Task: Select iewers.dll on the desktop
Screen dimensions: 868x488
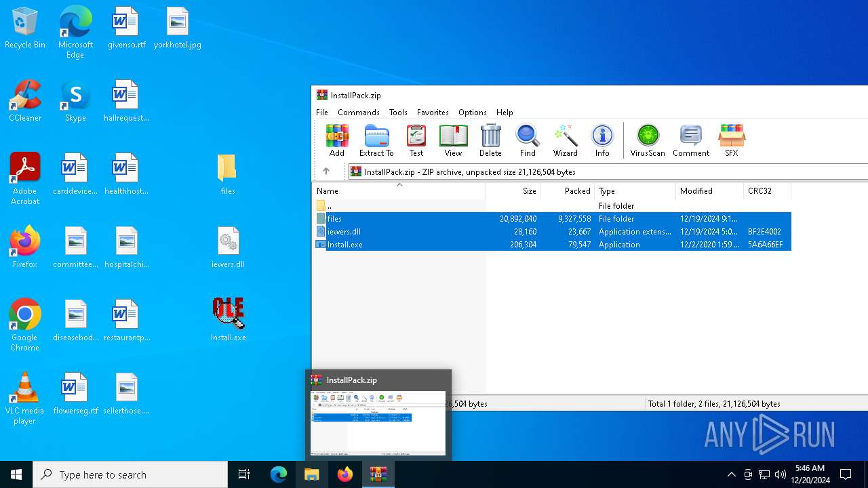Action: [228, 248]
